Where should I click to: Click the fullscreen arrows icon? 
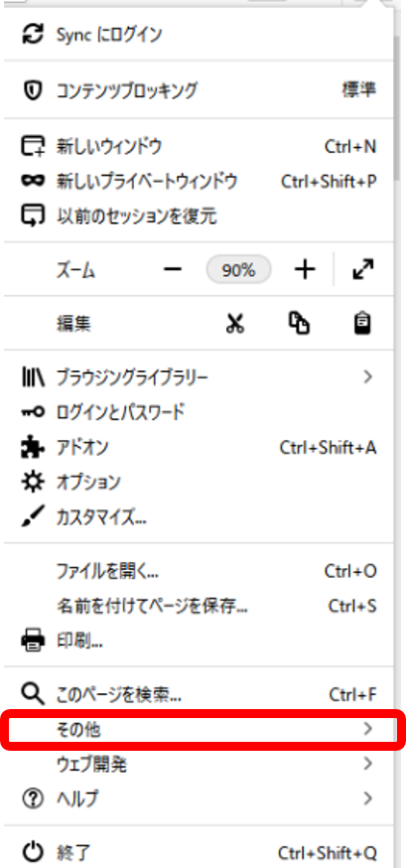point(363,269)
